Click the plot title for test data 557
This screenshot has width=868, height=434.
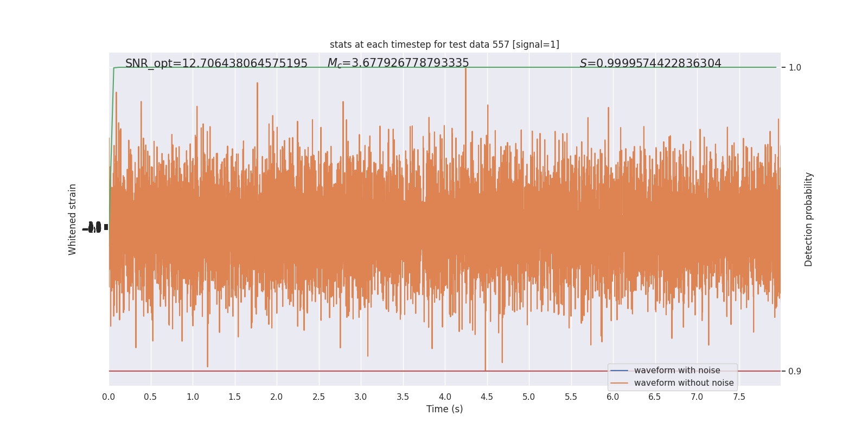tap(444, 44)
